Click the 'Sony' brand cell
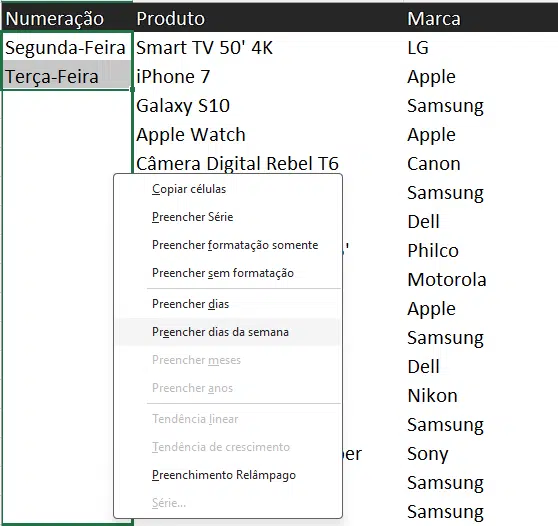The image size is (558, 526). [481, 454]
